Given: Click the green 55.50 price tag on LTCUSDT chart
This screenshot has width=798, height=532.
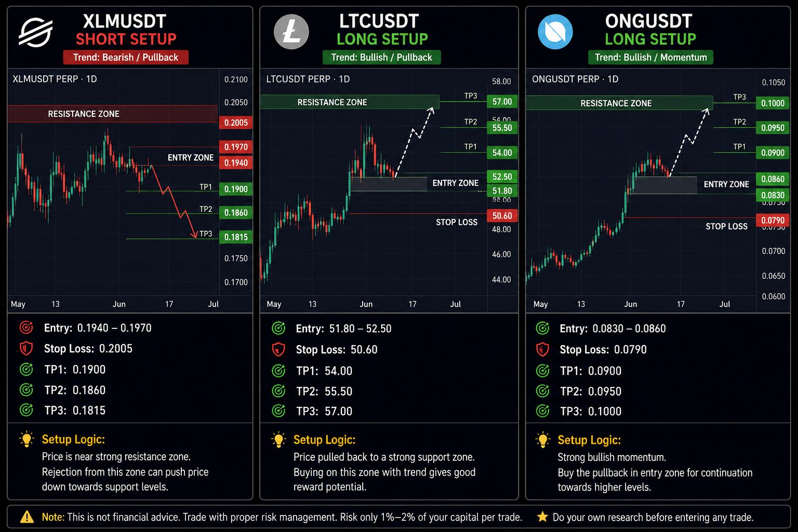Looking at the screenshot, I should (502, 127).
